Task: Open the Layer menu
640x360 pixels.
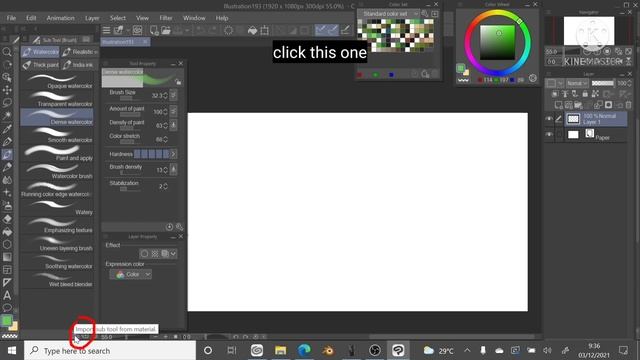Action: 92,18
